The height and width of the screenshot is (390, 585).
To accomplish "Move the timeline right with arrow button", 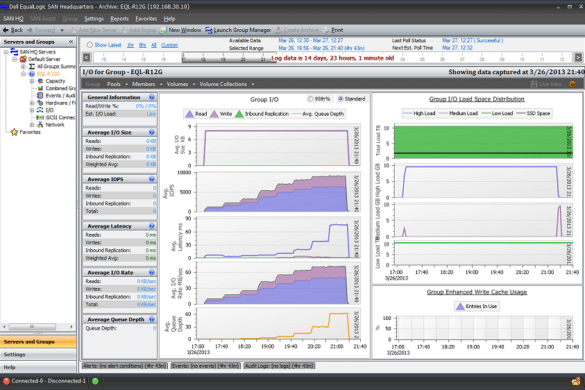I will click(x=578, y=57).
